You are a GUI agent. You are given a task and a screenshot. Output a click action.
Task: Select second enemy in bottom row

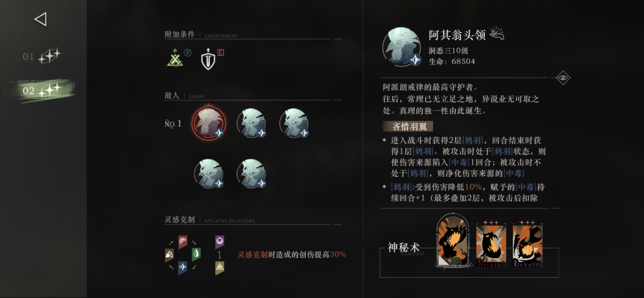point(252,173)
